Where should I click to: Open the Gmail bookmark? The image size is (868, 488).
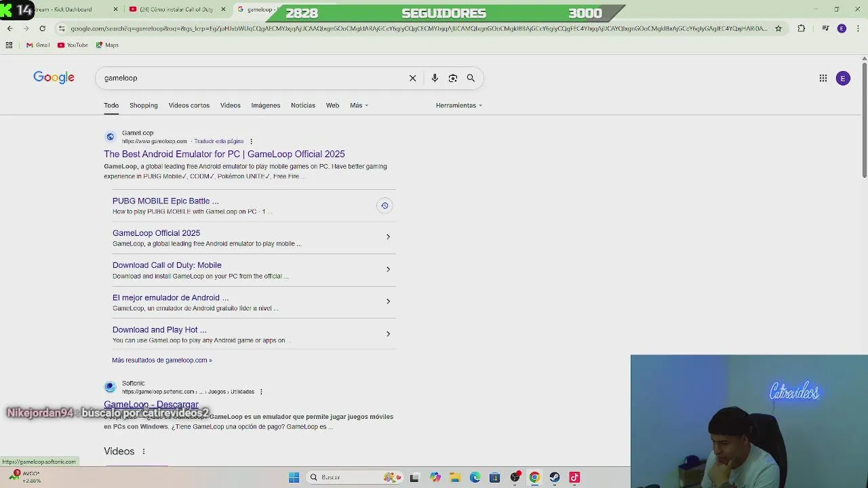38,45
